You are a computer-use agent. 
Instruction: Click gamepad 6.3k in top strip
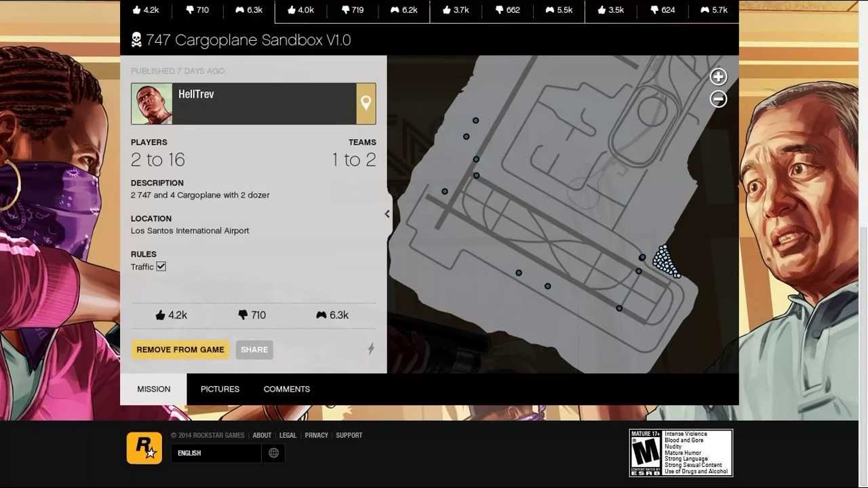point(249,10)
